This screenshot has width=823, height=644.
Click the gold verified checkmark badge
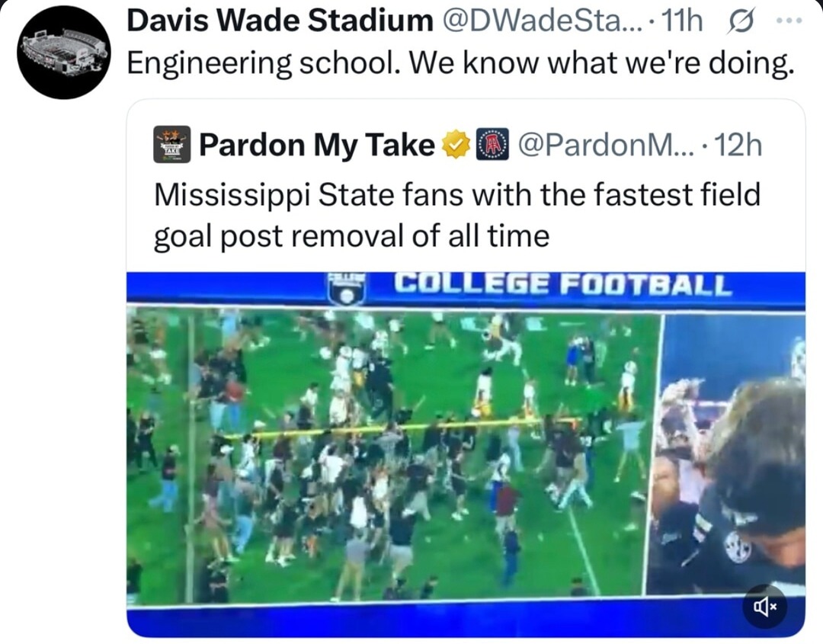[x=456, y=144]
